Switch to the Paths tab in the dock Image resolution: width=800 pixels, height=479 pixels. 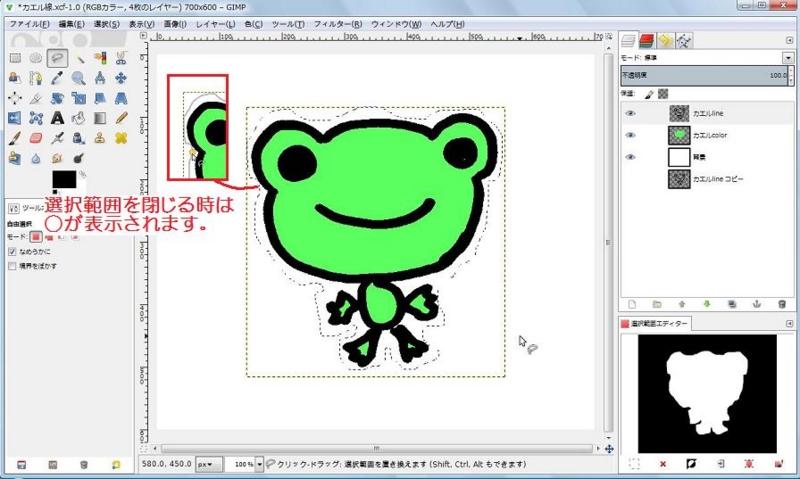pyautogui.click(x=684, y=40)
